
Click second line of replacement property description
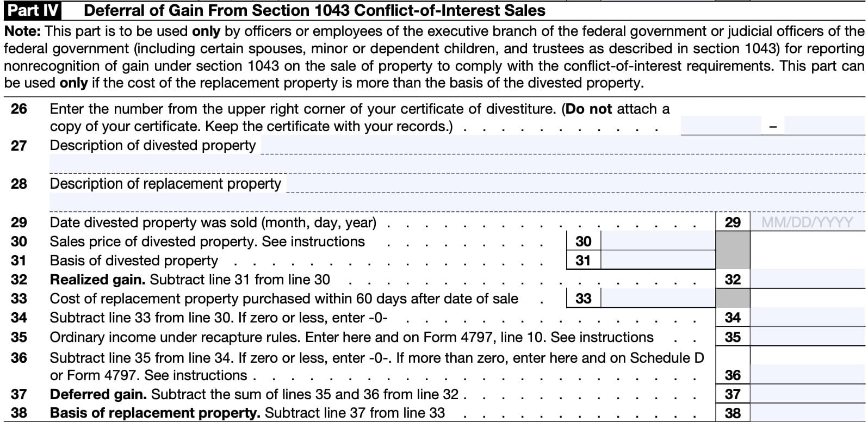coord(457,202)
